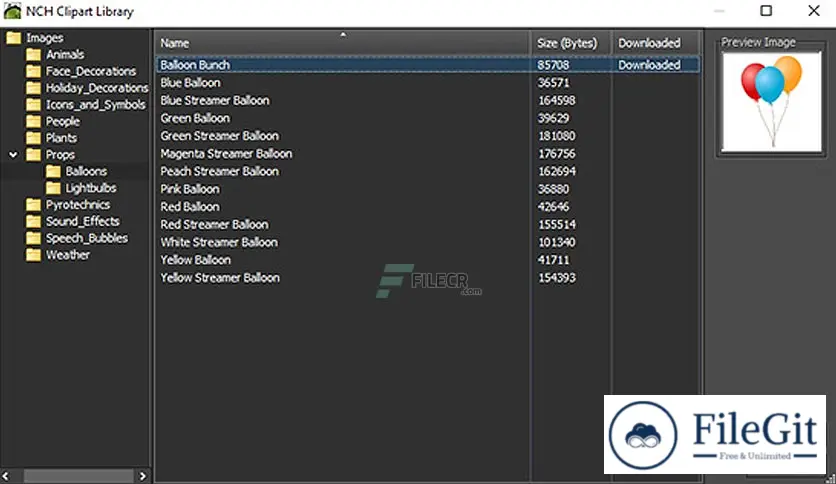Click the 85708 size value
Viewport: 836px width, 484px height.
(553, 64)
